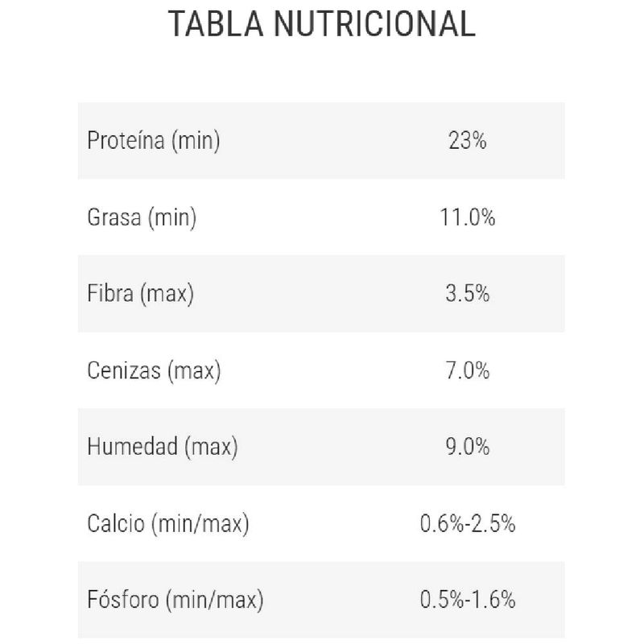This screenshot has height=644, width=644.
Task: Select the word Proteína in the table
Action: [x=123, y=142]
